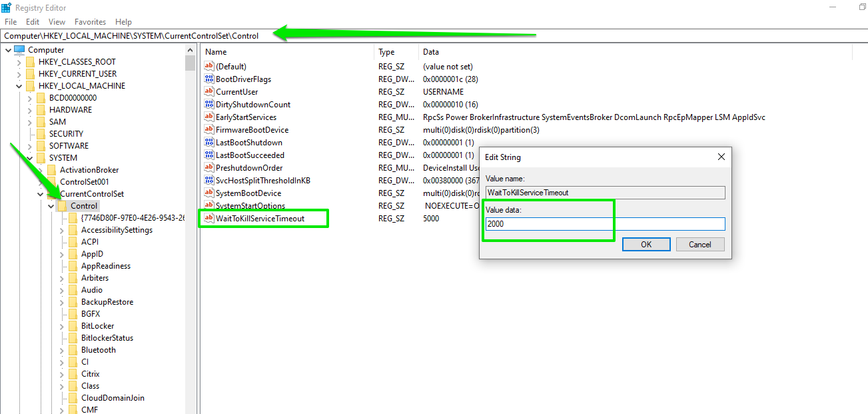Click the Citrix key folder icon
Viewport: 868px width, 414px height.
73,374
